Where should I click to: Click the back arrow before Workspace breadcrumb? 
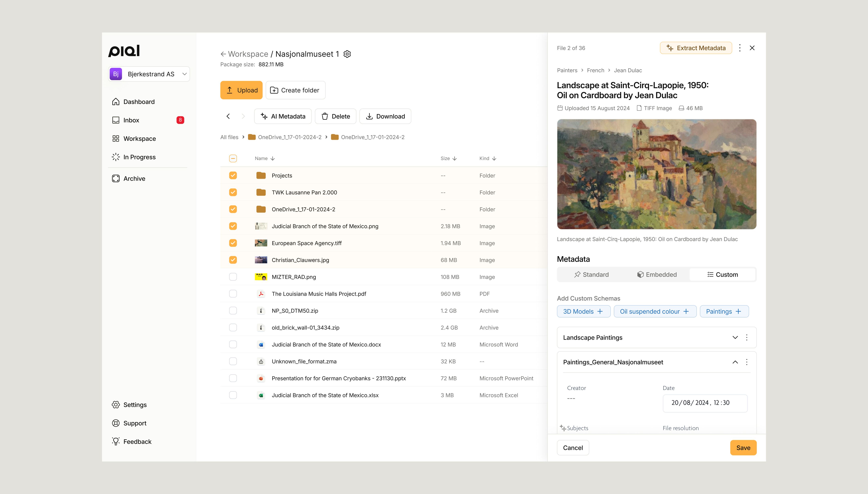coord(223,54)
